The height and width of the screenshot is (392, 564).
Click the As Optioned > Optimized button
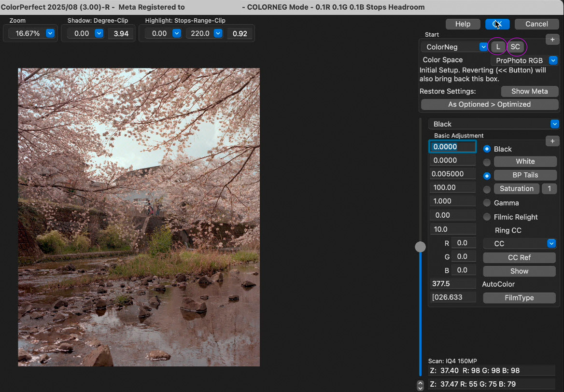click(x=489, y=104)
